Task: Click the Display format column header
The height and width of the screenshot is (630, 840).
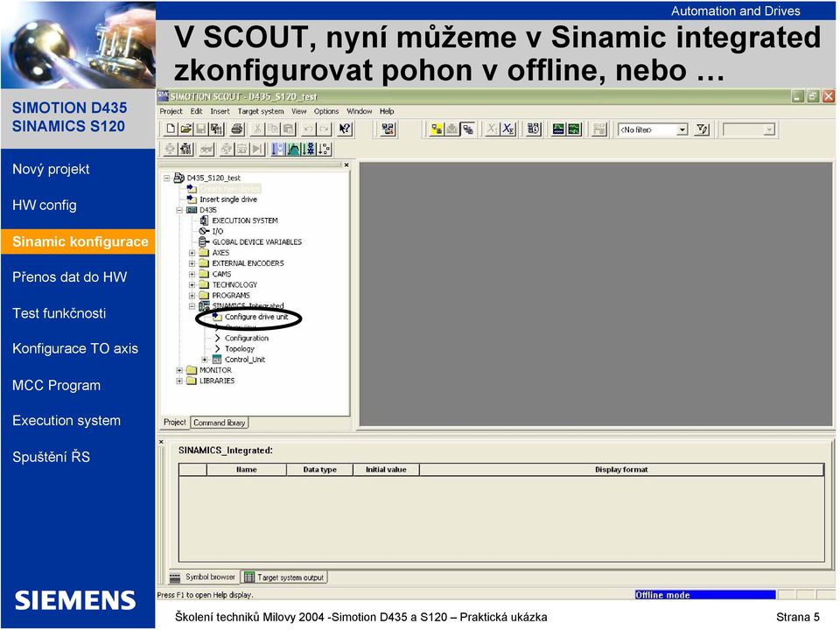Action: point(621,470)
